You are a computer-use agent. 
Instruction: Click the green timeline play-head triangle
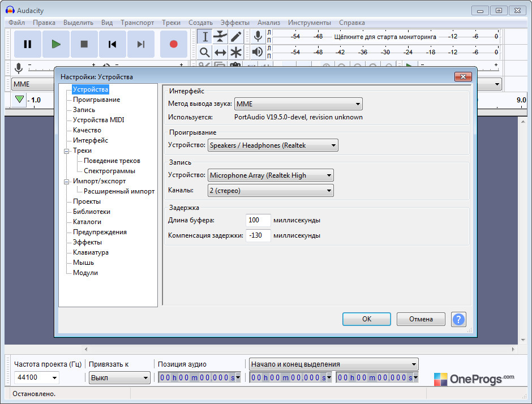pyautogui.click(x=19, y=100)
